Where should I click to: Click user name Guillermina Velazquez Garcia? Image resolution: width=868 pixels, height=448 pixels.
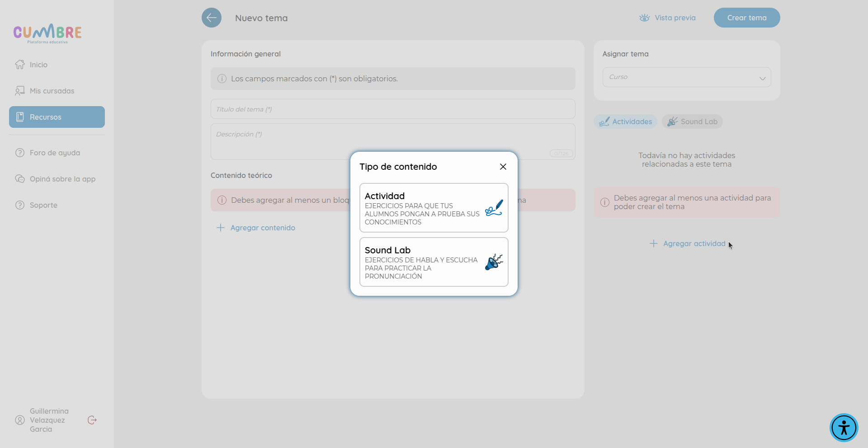click(49, 420)
